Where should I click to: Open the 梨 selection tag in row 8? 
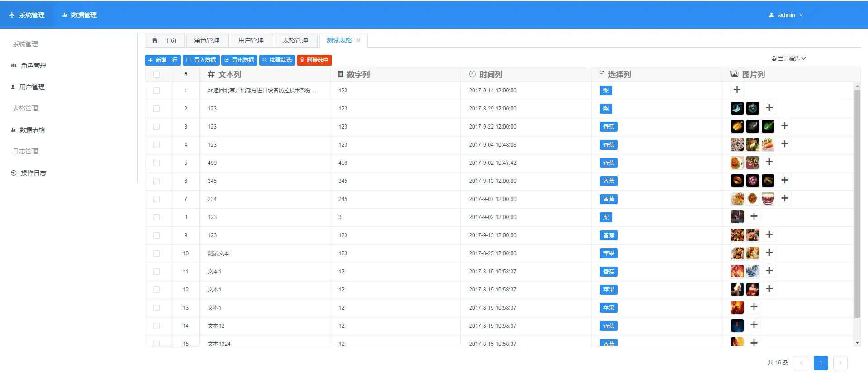coord(606,217)
